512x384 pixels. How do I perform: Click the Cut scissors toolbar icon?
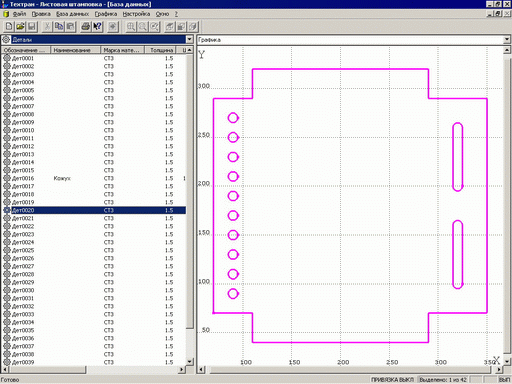click(x=48, y=26)
